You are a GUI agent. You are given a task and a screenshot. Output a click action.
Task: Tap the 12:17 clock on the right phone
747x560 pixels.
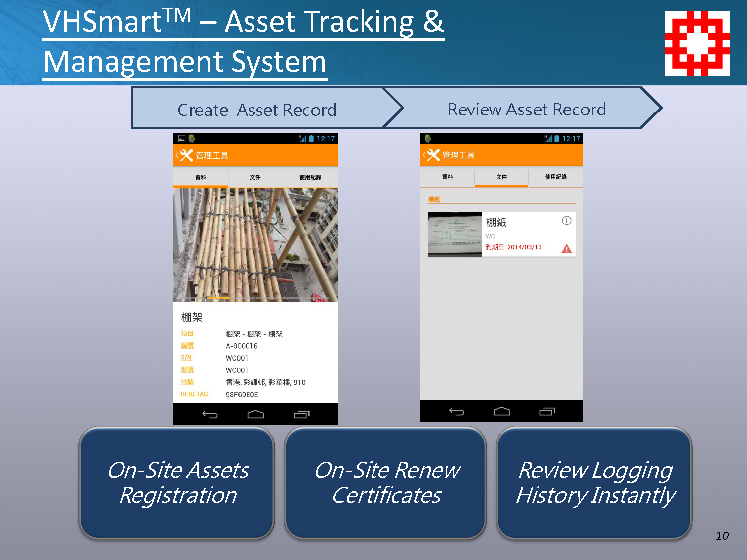pos(571,139)
